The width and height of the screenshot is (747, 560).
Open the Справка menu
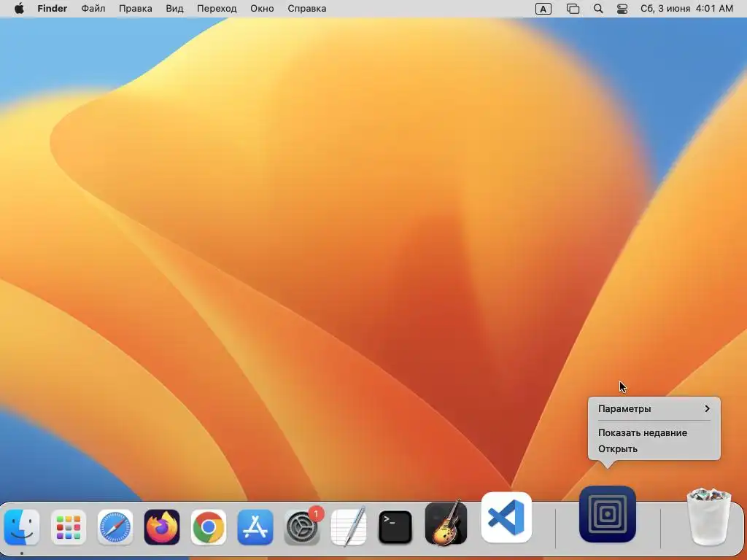coord(307,9)
